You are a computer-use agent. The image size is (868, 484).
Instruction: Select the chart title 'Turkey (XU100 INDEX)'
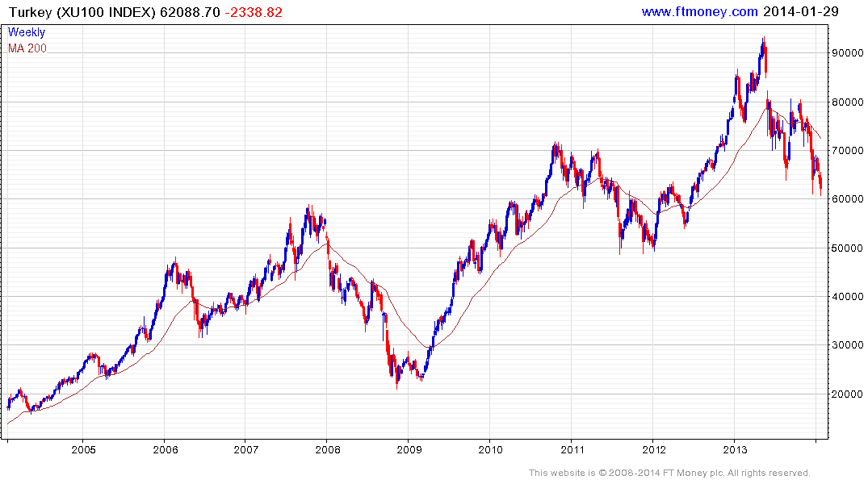click(x=82, y=12)
